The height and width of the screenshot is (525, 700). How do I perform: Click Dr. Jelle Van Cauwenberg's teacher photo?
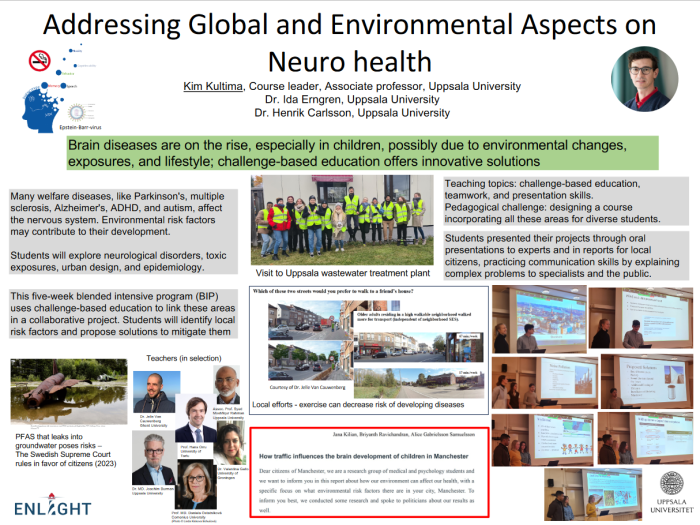click(153, 391)
